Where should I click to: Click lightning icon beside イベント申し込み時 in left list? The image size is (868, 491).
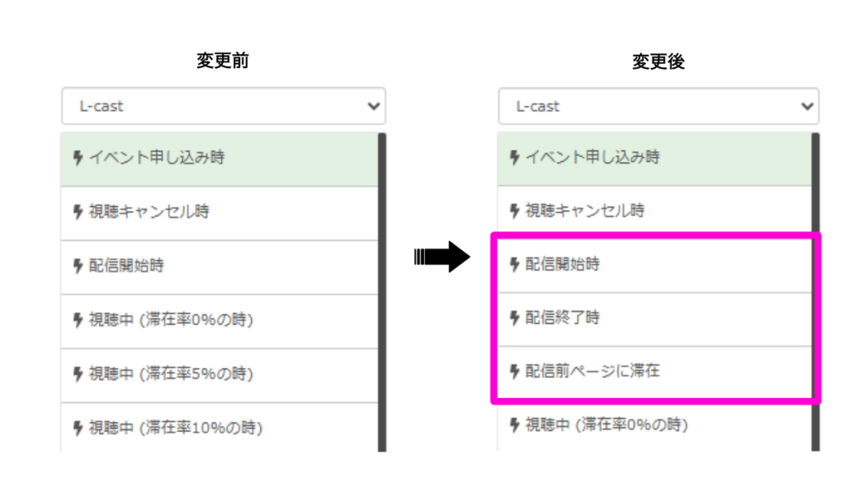(78, 158)
